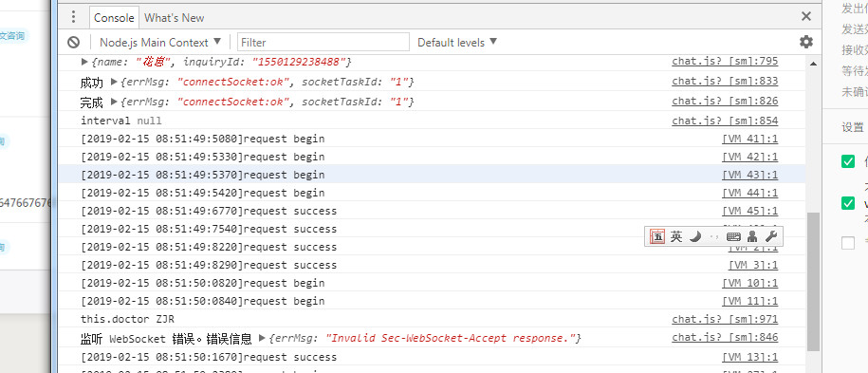
Task: Expand the Invalid Sec-WebSocket-Accept error object
Action: click(x=262, y=338)
